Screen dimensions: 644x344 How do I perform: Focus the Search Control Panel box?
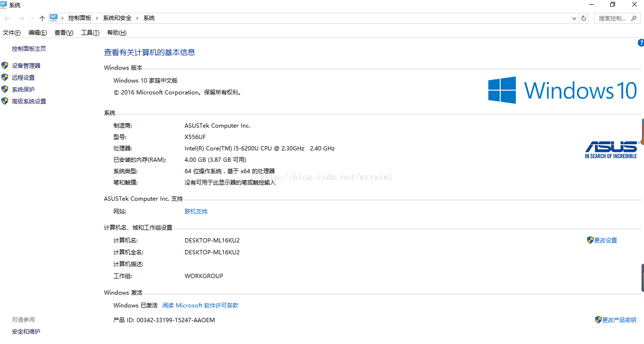coord(617,19)
